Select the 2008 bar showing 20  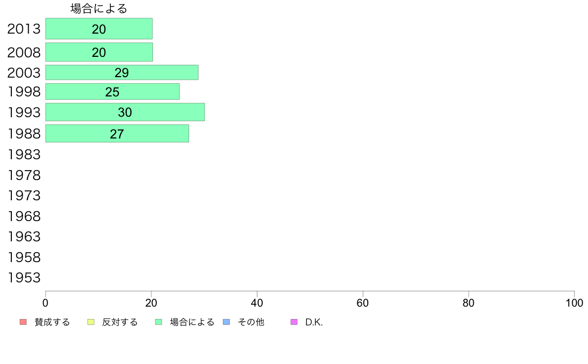[x=99, y=52]
